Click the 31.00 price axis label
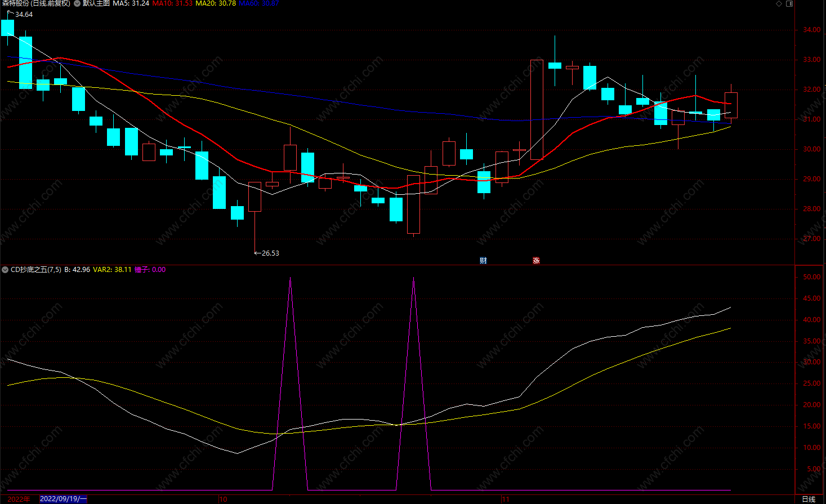The width and height of the screenshot is (826, 504). (x=811, y=119)
